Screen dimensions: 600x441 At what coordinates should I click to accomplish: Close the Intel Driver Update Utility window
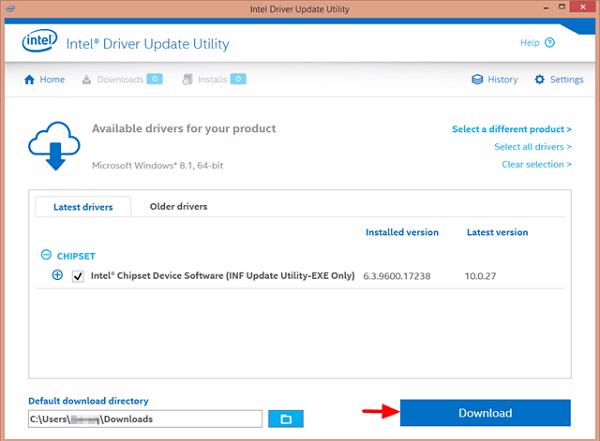(580, 10)
